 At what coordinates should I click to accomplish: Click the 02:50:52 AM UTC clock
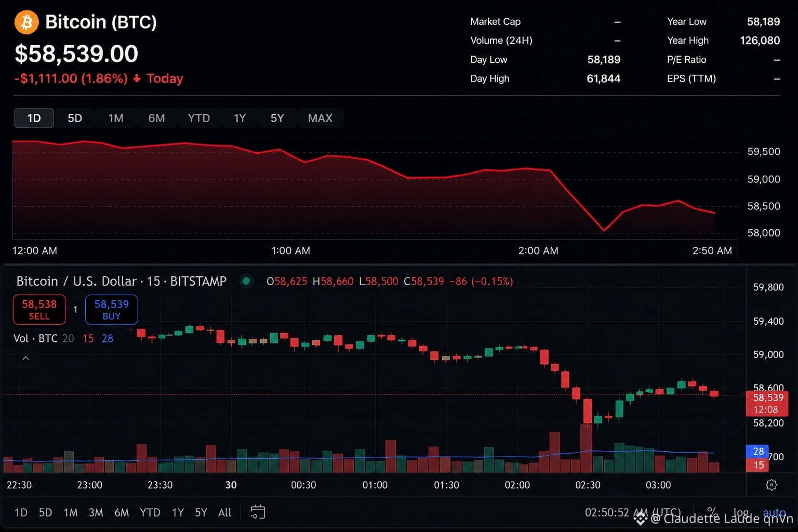(x=632, y=513)
